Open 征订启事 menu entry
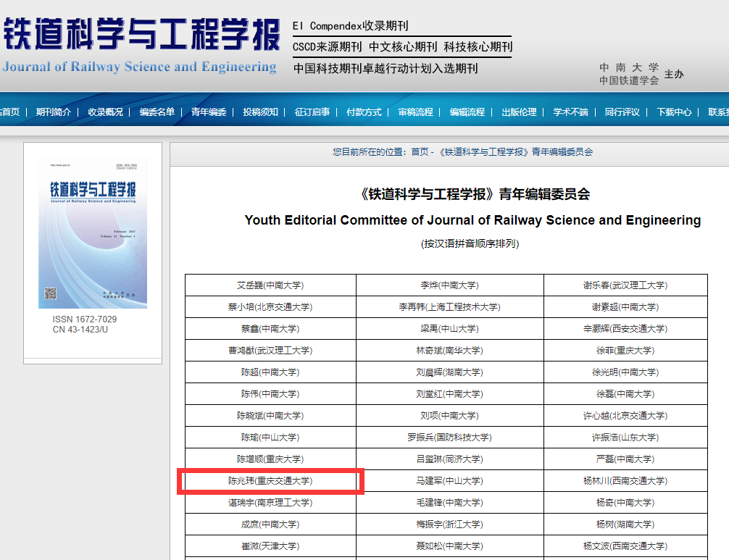The height and width of the screenshot is (560, 729). coord(312,112)
